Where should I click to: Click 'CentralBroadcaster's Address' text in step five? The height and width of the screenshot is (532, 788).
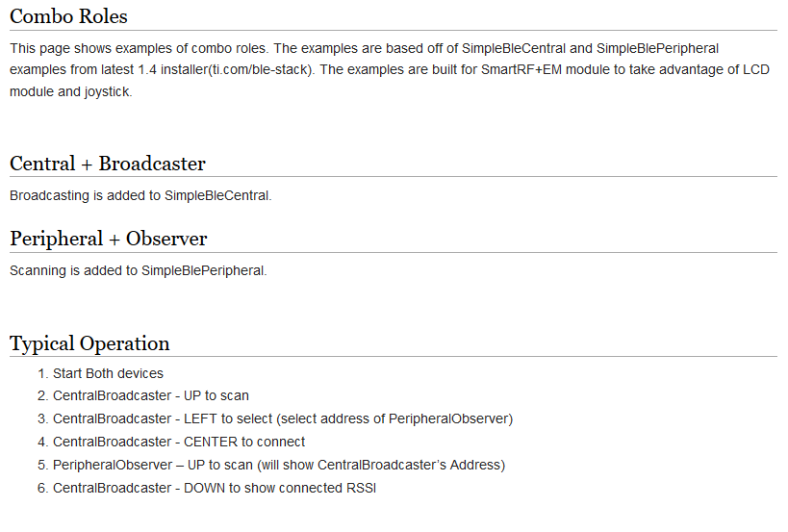[416, 466]
